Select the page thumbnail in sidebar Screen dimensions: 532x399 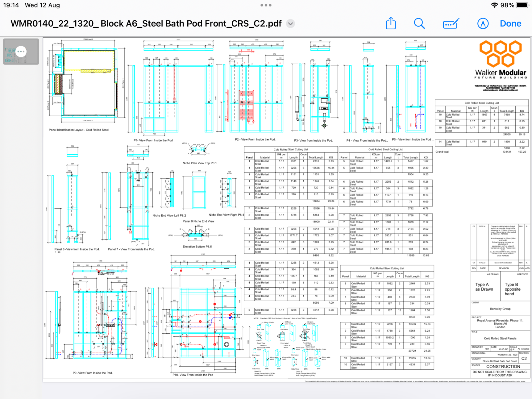21,52
